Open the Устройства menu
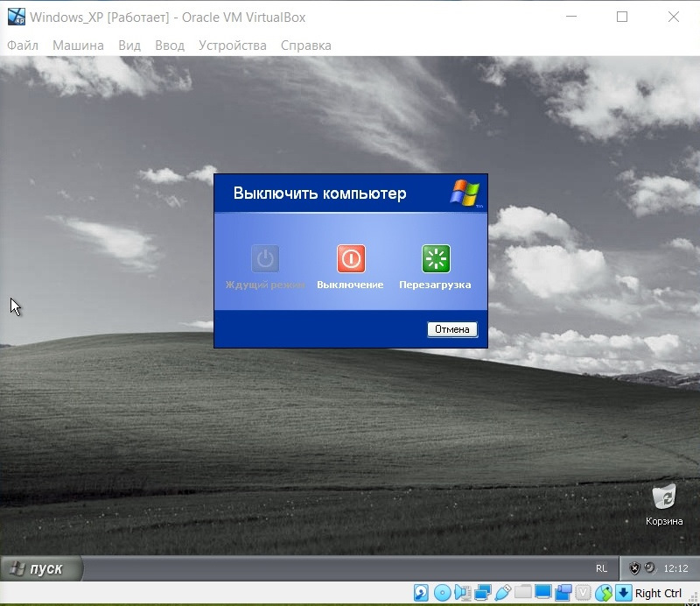The image size is (700, 606). pyautogui.click(x=233, y=46)
